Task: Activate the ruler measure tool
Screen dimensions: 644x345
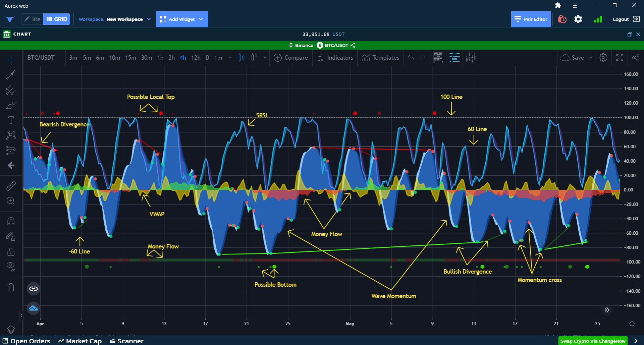Action: 11,185
